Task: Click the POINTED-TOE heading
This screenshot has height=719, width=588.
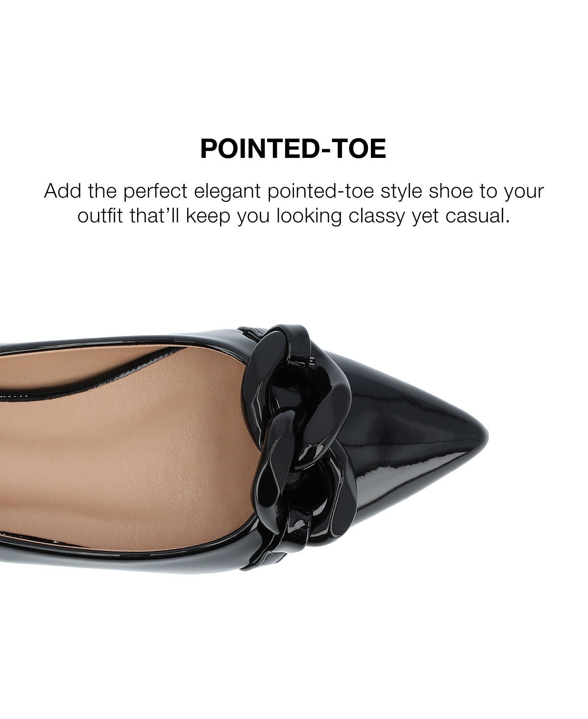Action: [x=293, y=149]
